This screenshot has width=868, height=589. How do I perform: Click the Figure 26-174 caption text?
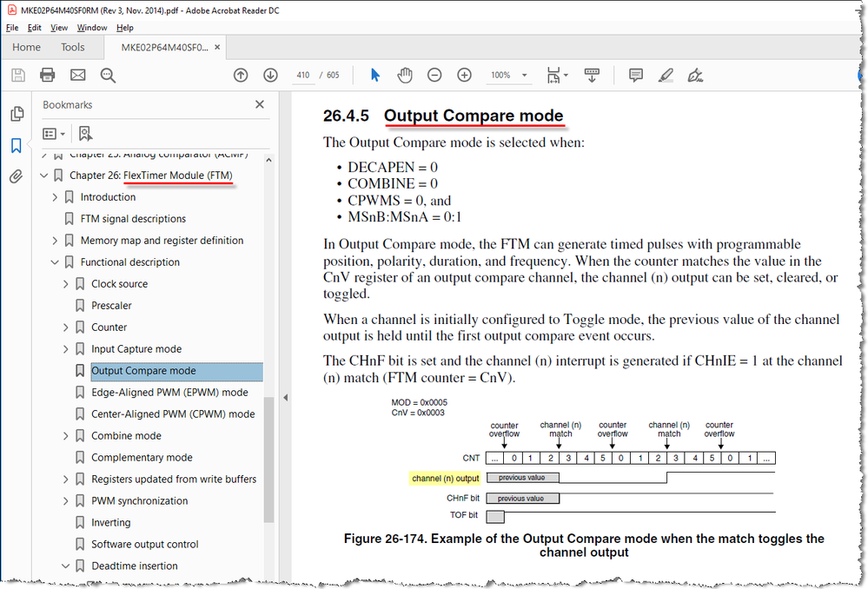[x=584, y=546]
